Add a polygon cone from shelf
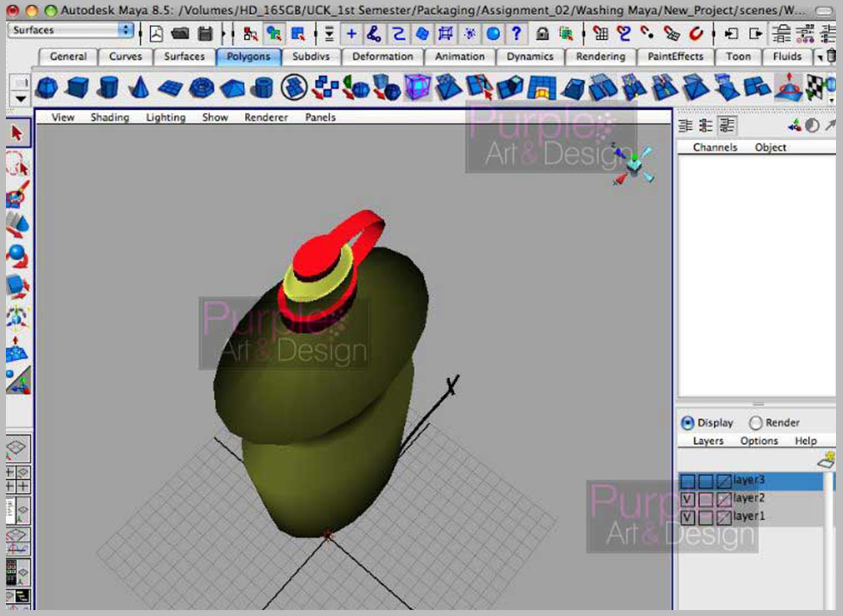This screenshot has width=843, height=616. 138,88
